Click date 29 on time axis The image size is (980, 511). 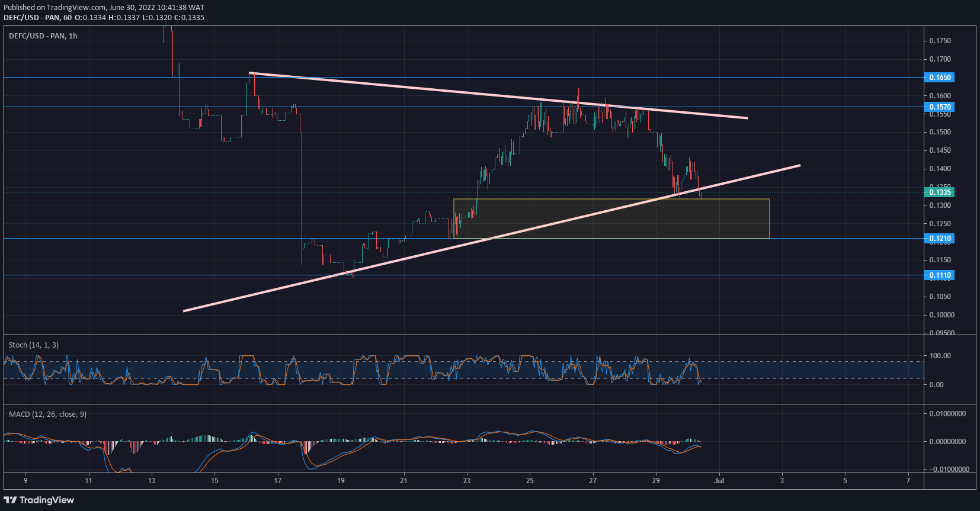pos(656,481)
